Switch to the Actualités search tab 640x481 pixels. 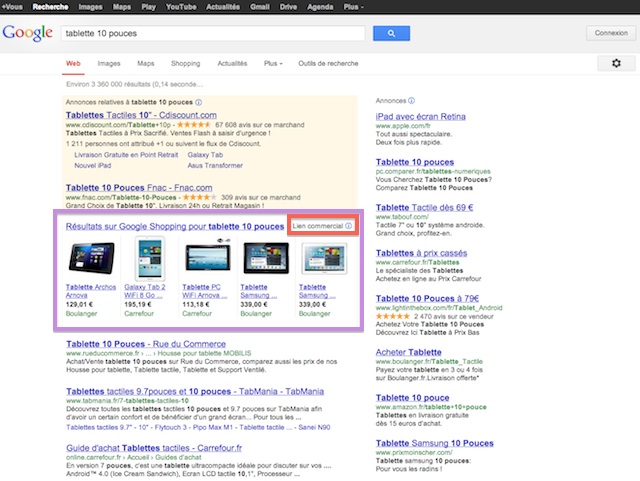[x=232, y=63]
